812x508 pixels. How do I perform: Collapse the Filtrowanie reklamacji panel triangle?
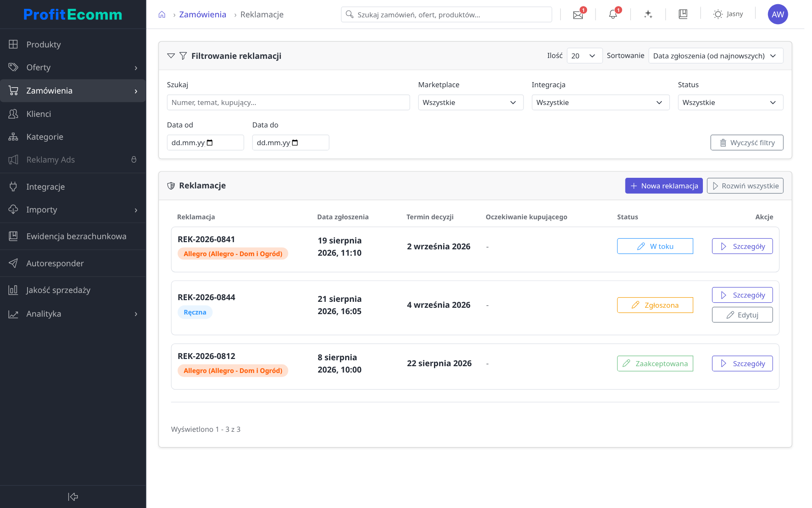(171, 56)
